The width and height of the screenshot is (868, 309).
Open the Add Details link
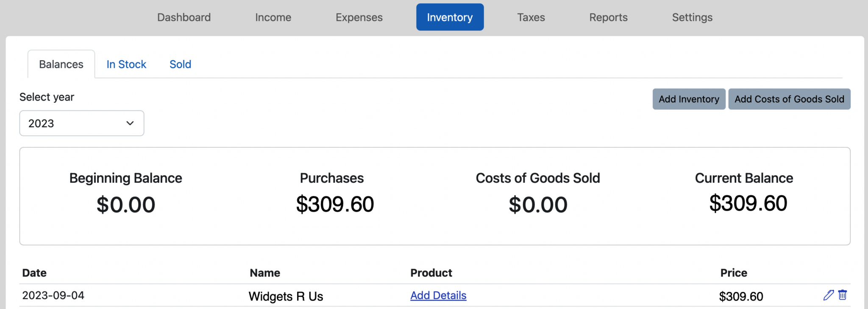point(438,295)
